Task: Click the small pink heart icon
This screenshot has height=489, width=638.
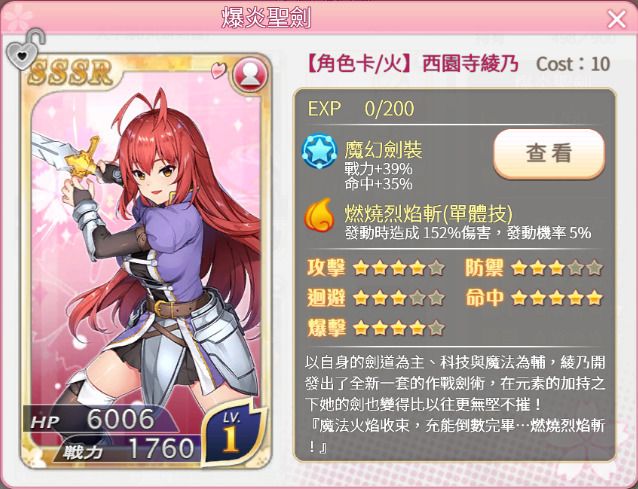Action: point(218,70)
